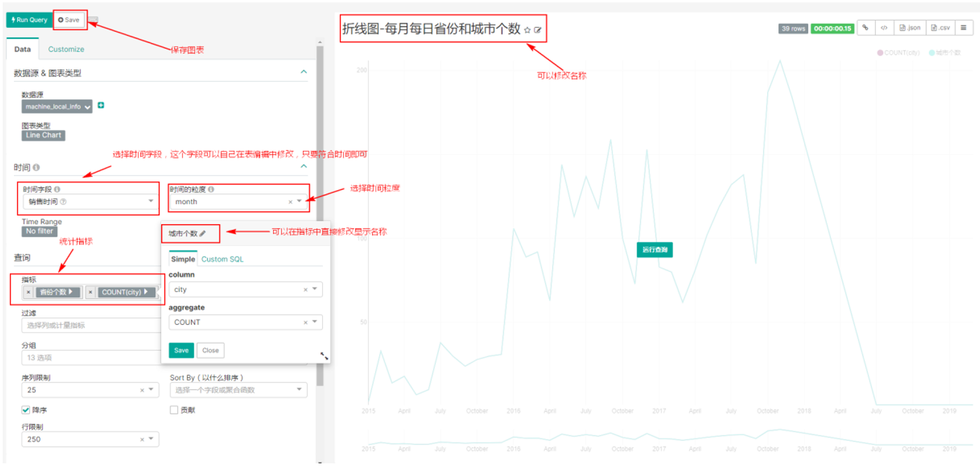
Task: Collapse the 数据源 & 图表类型 section
Action: (x=304, y=72)
